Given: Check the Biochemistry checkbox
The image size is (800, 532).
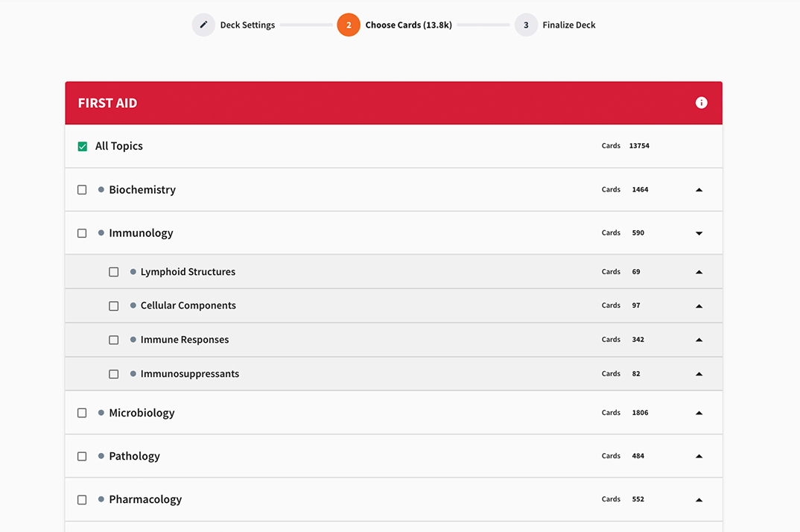Looking at the screenshot, I should pyautogui.click(x=82, y=190).
